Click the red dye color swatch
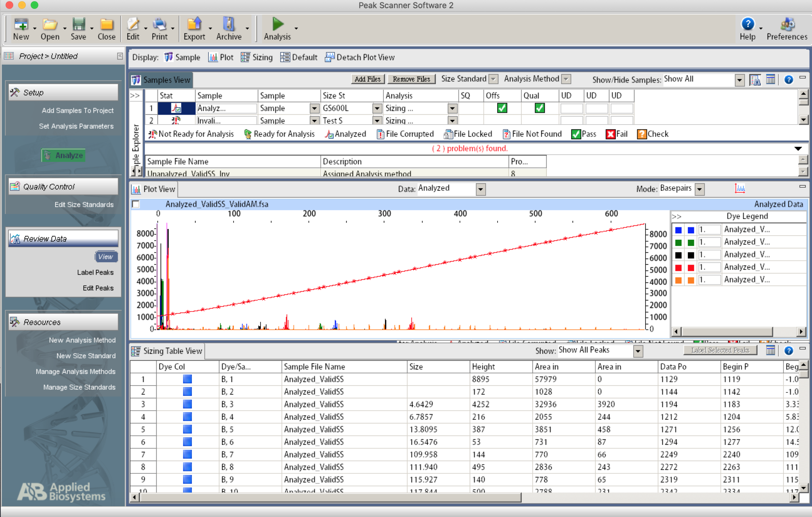 678,267
